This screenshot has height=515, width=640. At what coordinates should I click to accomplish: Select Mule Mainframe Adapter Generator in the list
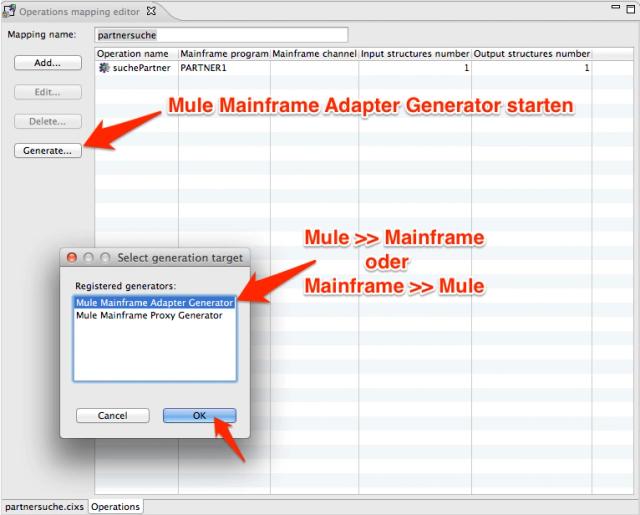click(154, 302)
